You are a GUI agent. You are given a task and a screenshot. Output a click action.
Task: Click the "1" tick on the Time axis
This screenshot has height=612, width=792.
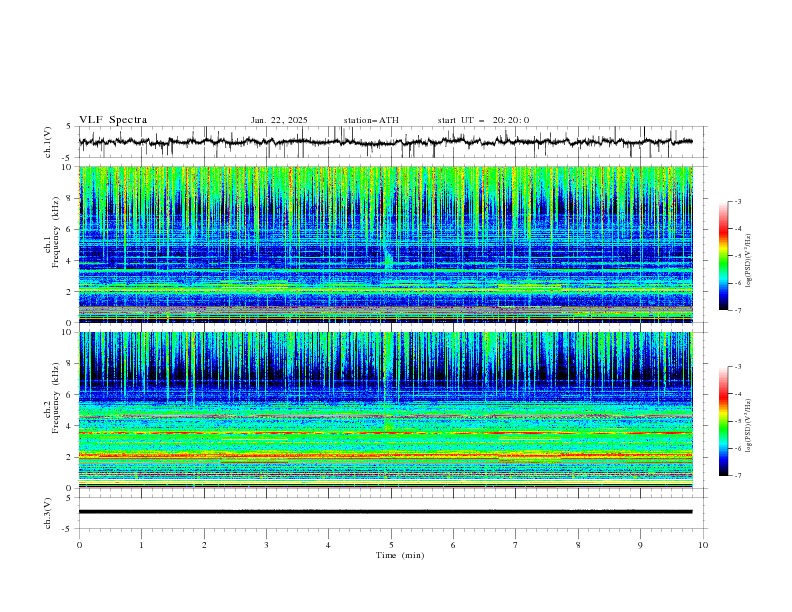click(x=141, y=545)
